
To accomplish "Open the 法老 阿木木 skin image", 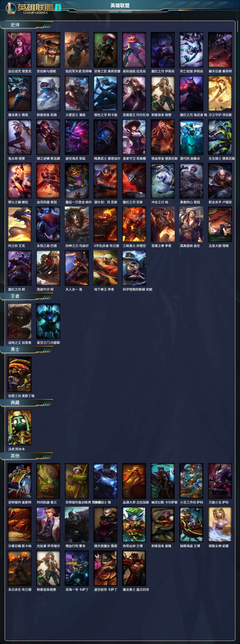I will pyautogui.click(x=20, y=428).
